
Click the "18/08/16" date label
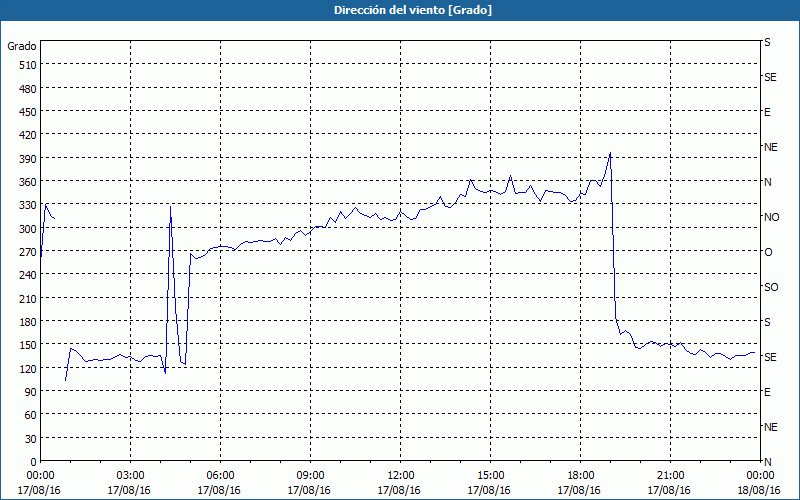click(x=760, y=490)
